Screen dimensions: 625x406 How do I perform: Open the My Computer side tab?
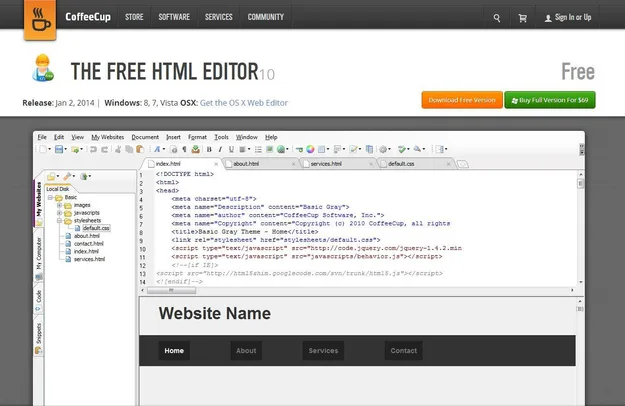click(39, 257)
